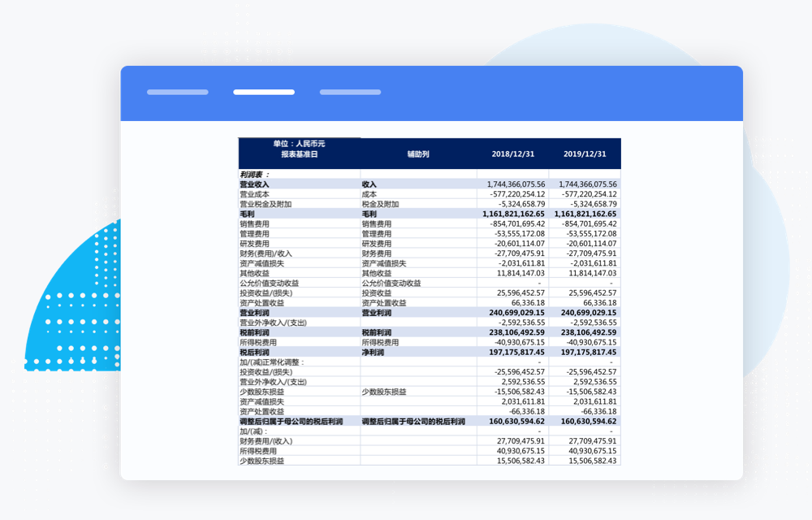Switch to the first header tab

tap(177, 93)
